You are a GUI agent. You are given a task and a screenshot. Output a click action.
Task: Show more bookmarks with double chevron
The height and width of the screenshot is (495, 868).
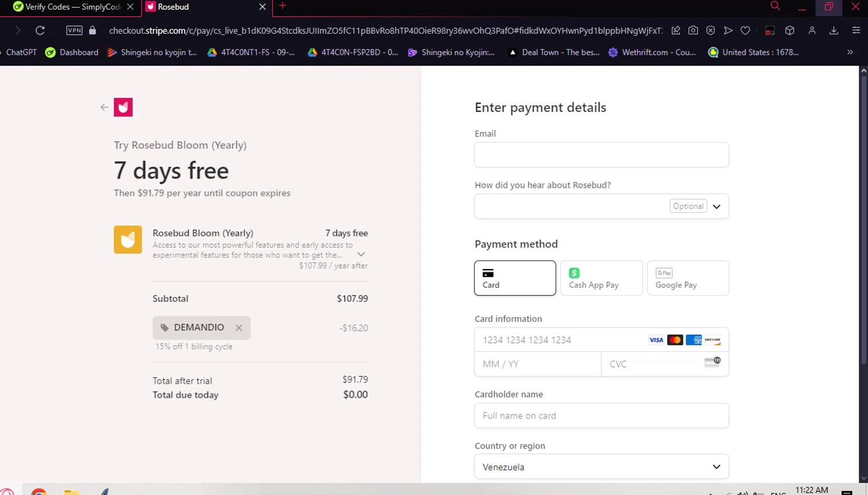coord(850,52)
